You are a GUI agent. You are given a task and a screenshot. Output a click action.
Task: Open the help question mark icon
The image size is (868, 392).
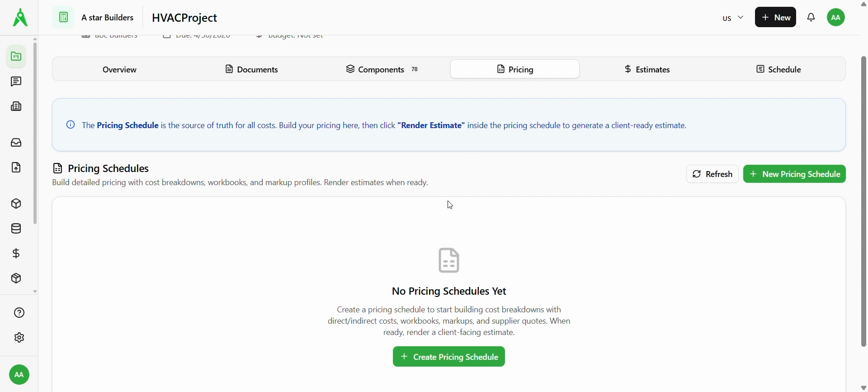[19, 313]
